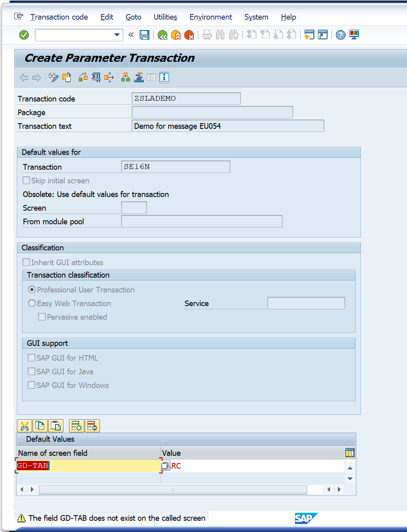Open the Utilities menu
This screenshot has width=407, height=532.
click(165, 17)
